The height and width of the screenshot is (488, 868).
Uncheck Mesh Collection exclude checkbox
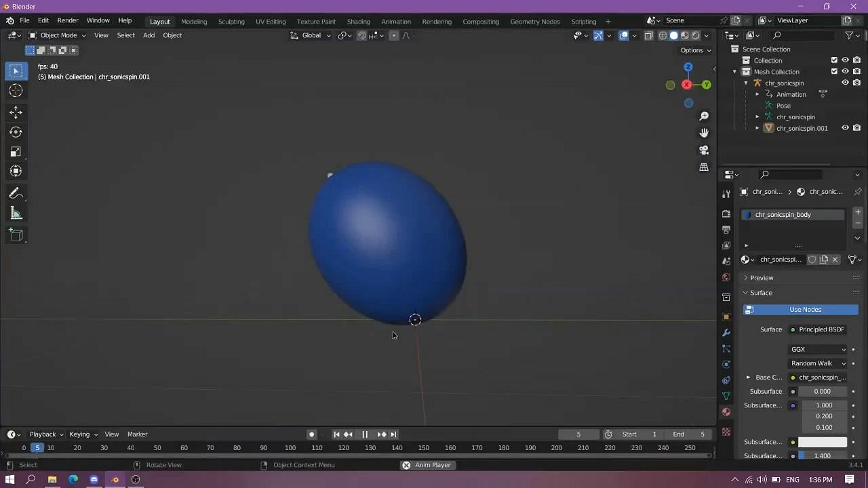(834, 72)
